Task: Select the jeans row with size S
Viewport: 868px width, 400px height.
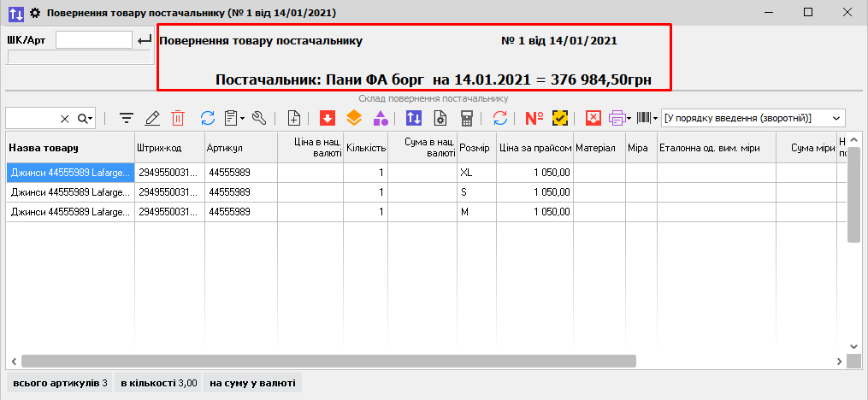Action: (426, 192)
